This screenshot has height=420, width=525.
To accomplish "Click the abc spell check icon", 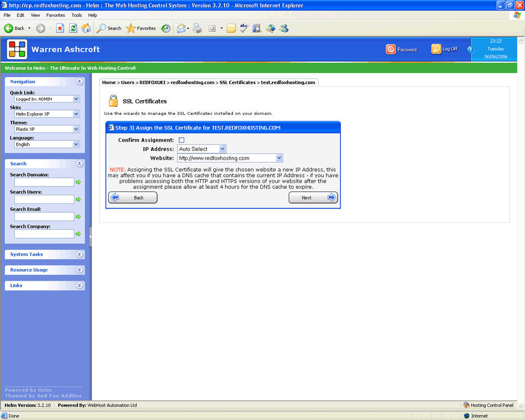I will pyautogui.click(x=244, y=28).
